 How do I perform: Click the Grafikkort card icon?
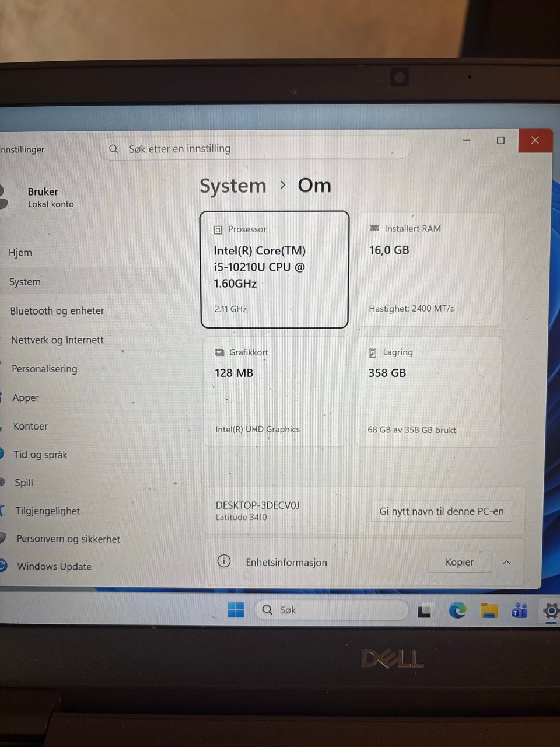(219, 352)
